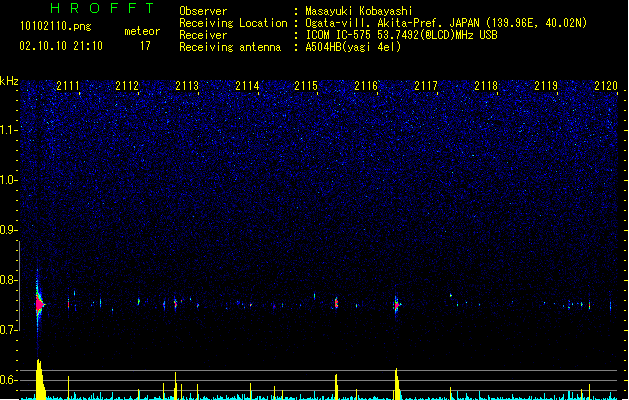Viewport: 629px width, 400px height.
Task: Click the 1.0 kHz axis label
Action: click(9, 180)
